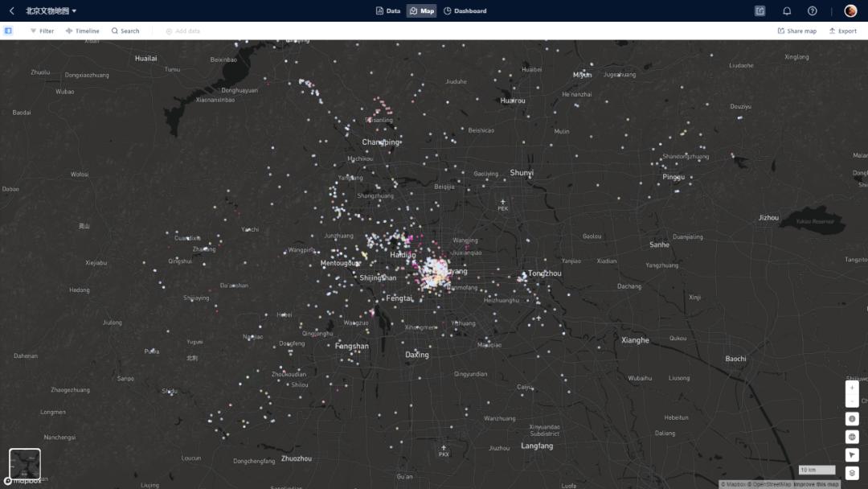
Task: Select the Map tab
Action: pos(421,10)
